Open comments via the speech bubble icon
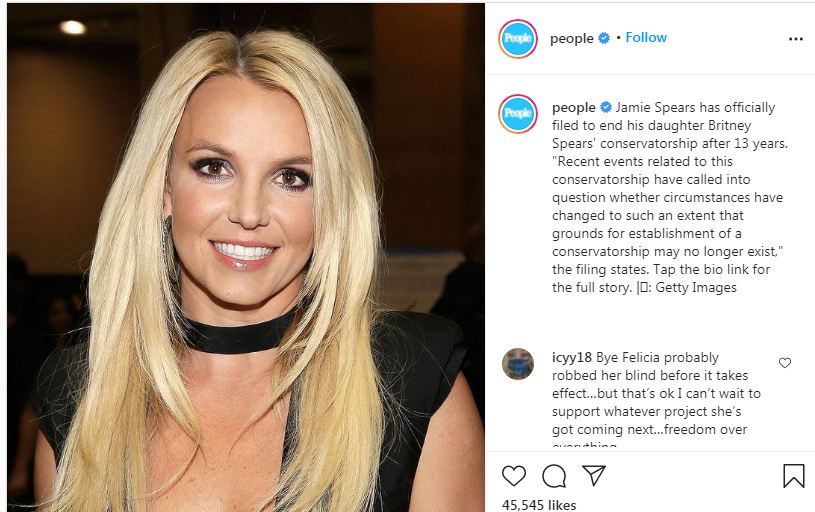The image size is (815, 512). [554, 476]
